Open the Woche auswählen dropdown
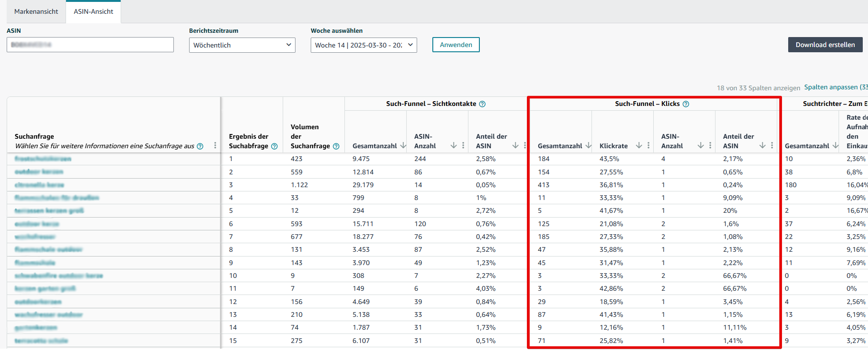The image size is (868, 352). 364,45
